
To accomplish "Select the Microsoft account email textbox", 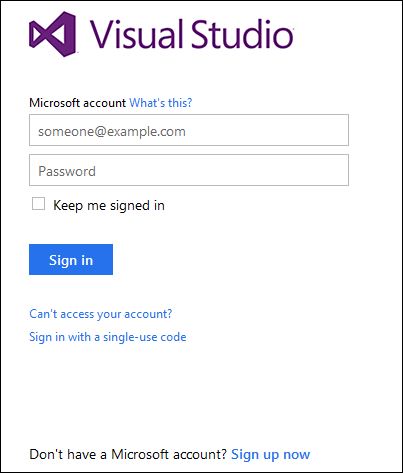I will 189,130.
